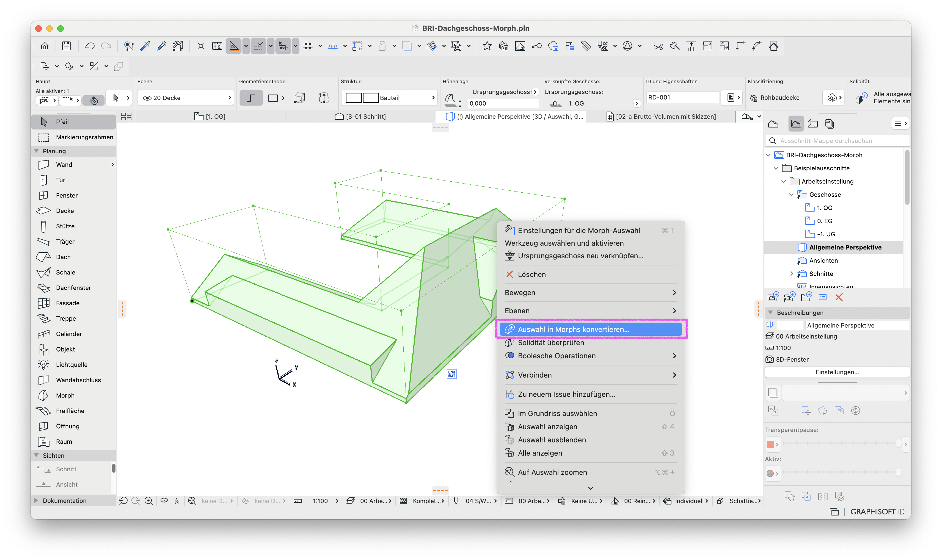This screenshot has width=942, height=560.
Task: Select the Pfeil arrow tool
Action: [x=74, y=121]
